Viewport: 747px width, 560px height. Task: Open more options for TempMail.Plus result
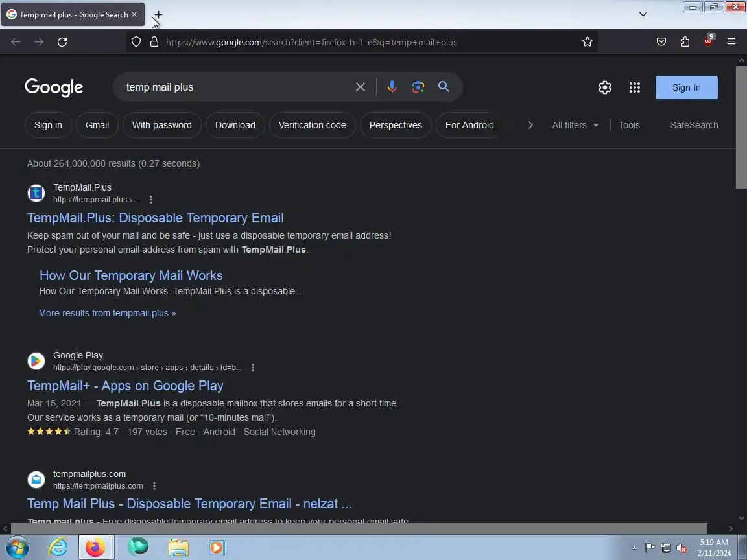(x=151, y=200)
